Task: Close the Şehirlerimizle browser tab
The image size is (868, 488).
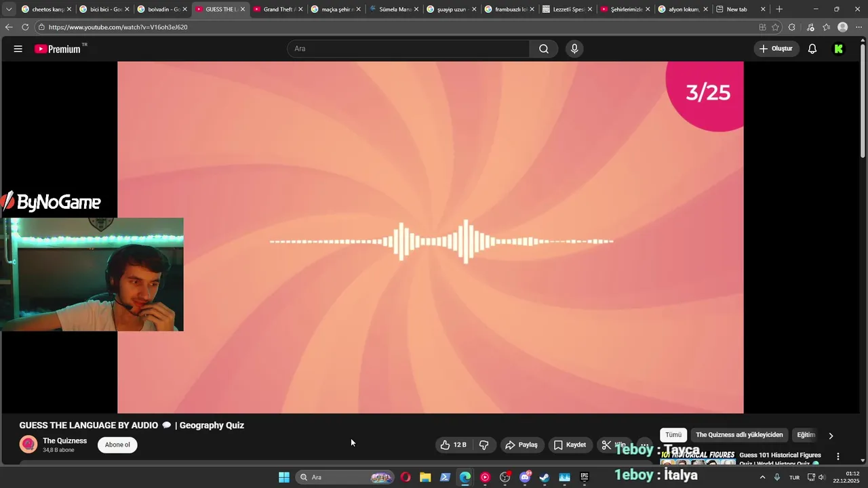Action: [x=648, y=9]
